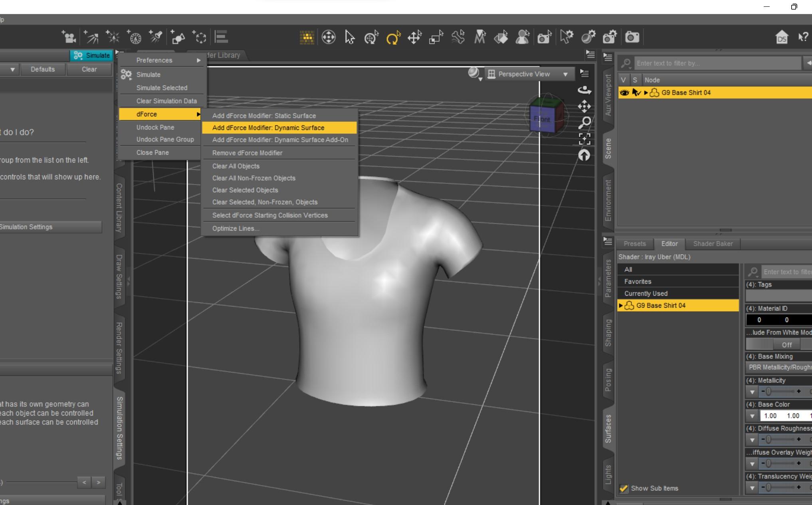Open Base Mixing PBR Metallicity/Roughness dropdown
The image size is (812, 505).
click(779, 368)
